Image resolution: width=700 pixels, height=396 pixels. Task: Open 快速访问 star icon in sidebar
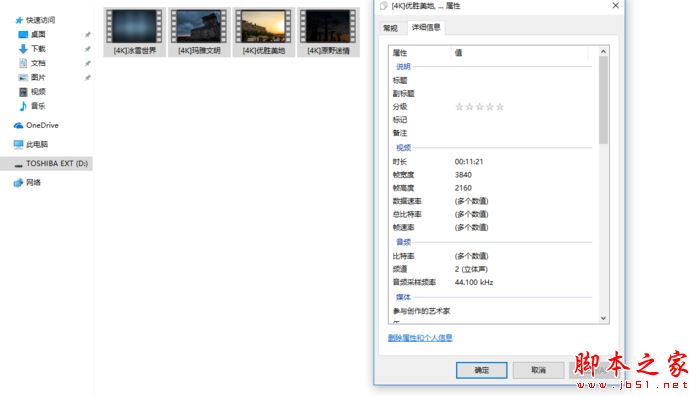(x=19, y=20)
